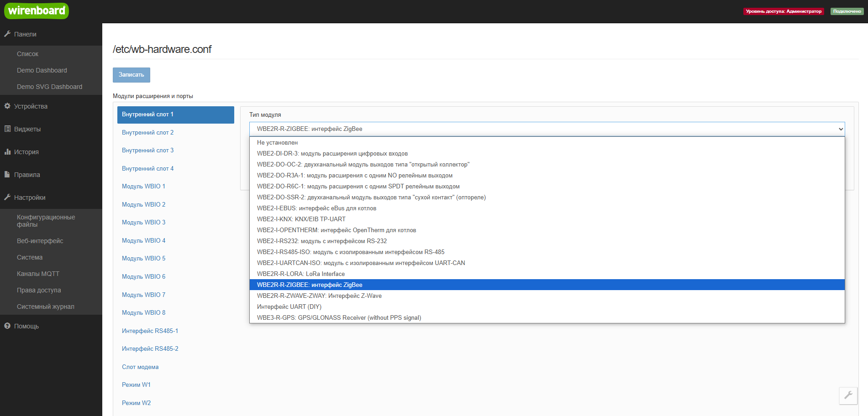Open the Внутренний слот 1 tab
868x416 pixels.
point(176,114)
